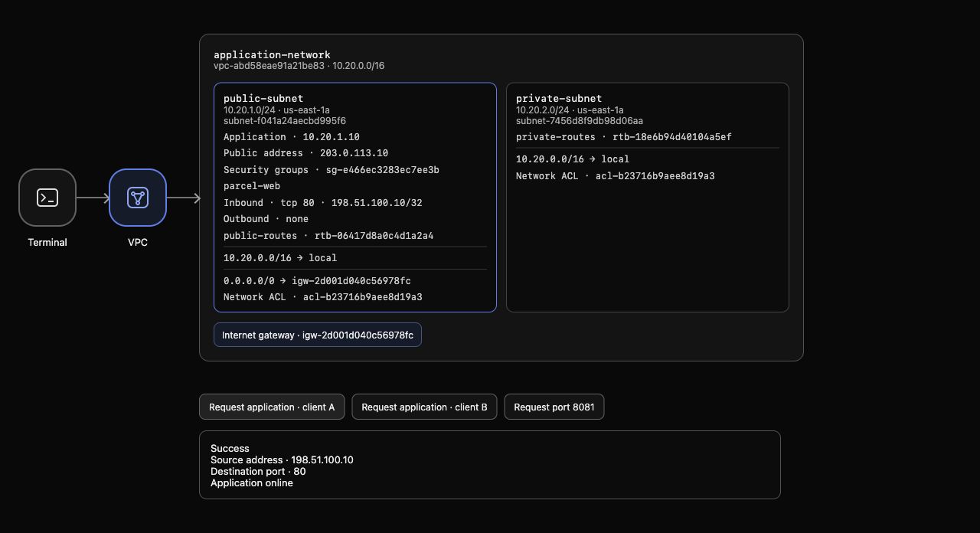The width and height of the screenshot is (980, 533).
Task: Click the Inbound tcp 80 rule row
Action: pos(323,203)
